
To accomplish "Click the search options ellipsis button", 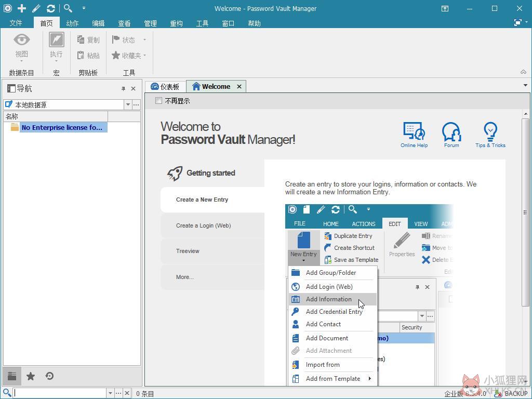I will pos(118,393).
